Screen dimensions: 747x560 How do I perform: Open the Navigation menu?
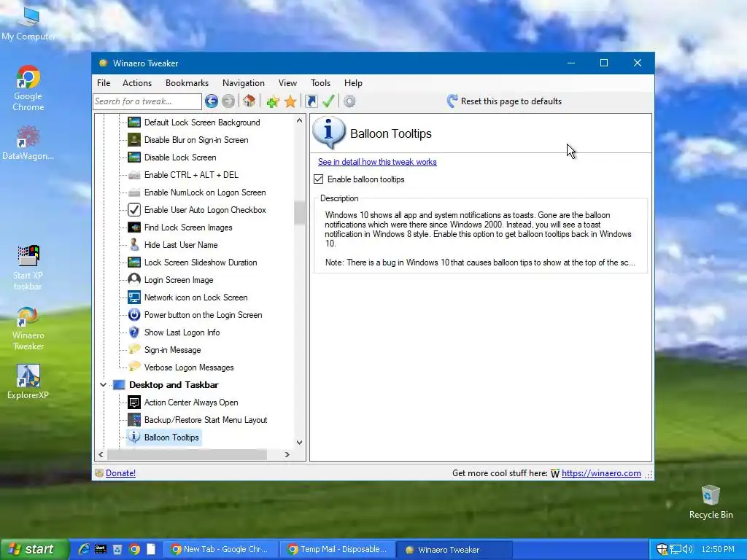tap(244, 83)
